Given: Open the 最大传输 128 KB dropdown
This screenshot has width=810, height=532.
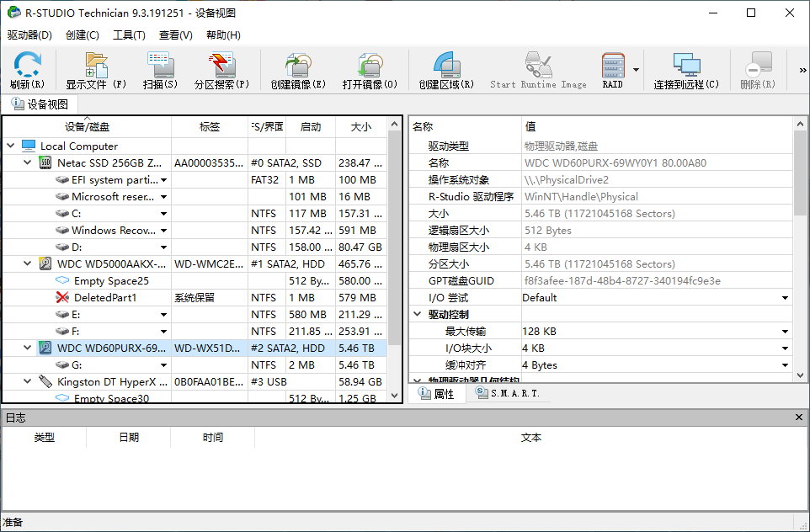Looking at the screenshot, I should point(786,332).
